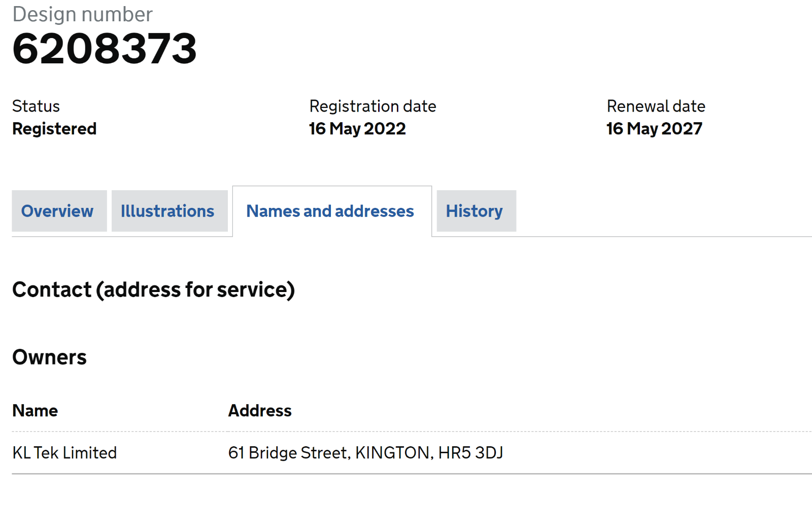Click the Renewal date label

[x=656, y=106]
